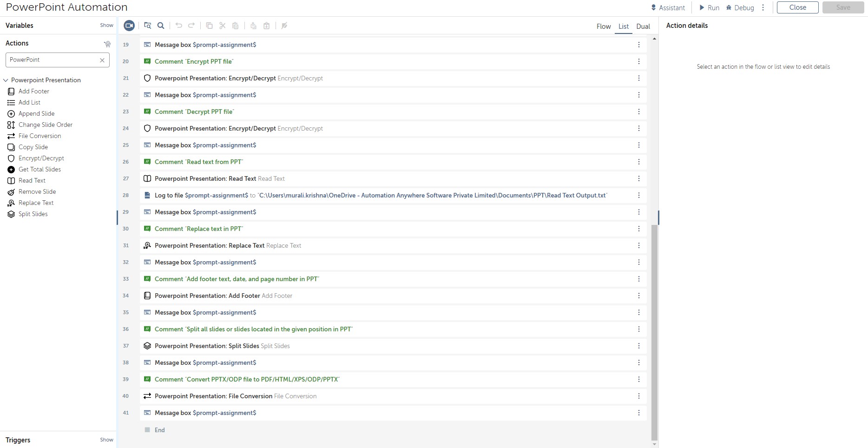Image resolution: width=868 pixels, height=448 pixels.
Task: Open options menu for line 21 Encrypt/Decrypt
Action: [639, 79]
